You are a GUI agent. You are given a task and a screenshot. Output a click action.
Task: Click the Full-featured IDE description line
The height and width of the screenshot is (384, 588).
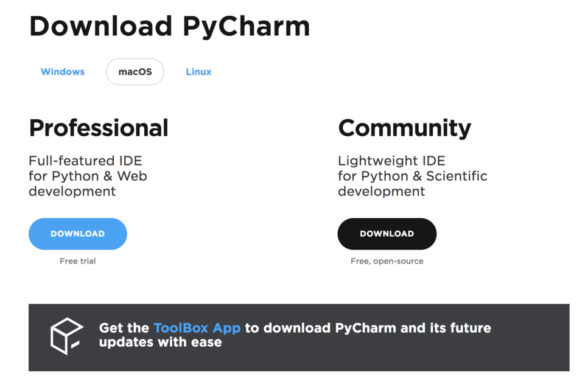tap(85, 161)
